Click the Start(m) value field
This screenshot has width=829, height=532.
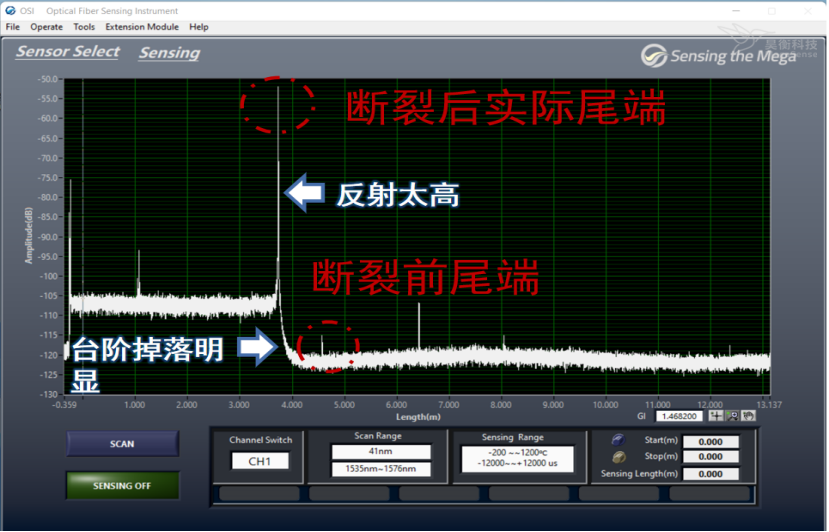[710, 441]
